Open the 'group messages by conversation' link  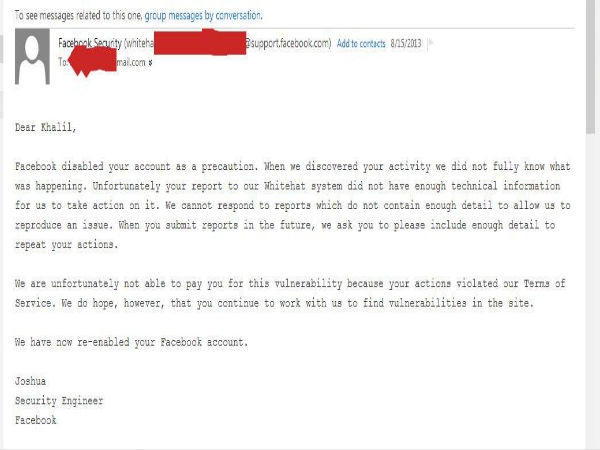(x=203, y=16)
